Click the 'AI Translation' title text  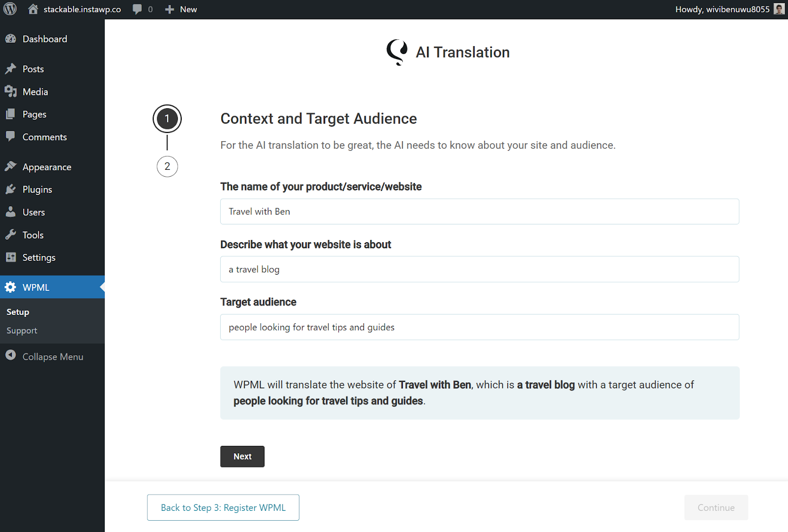pyautogui.click(x=463, y=52)
